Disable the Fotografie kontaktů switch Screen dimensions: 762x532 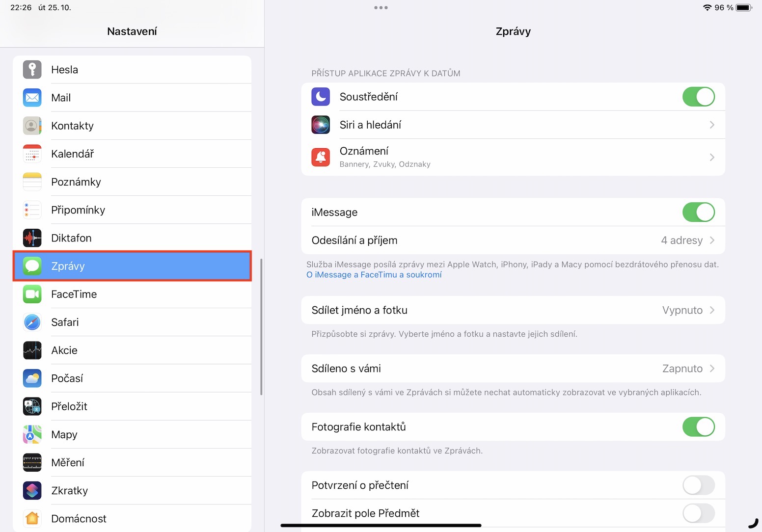point(699,427)
